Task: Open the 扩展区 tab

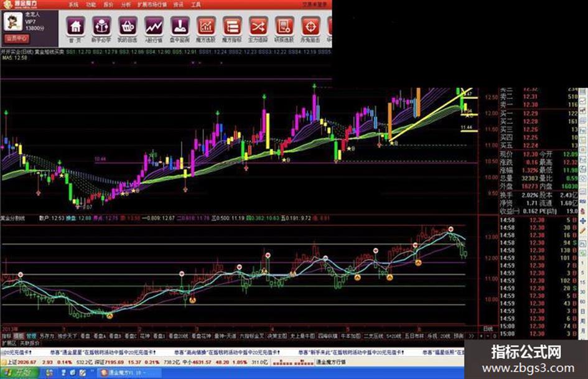Action: click(9, 344)
